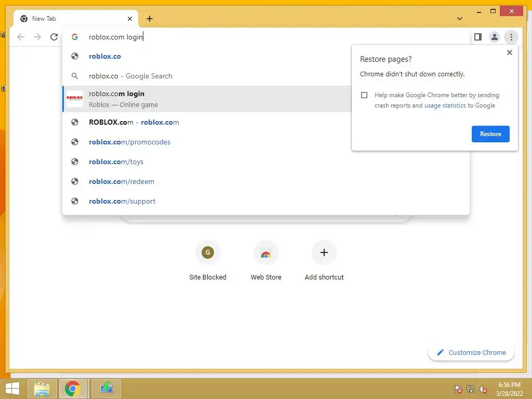Image resolution: width=532 pixels, height=399 pixels.
Task: Open the taskbar clock showing 6:56 PM
Action: click(509, 389)
